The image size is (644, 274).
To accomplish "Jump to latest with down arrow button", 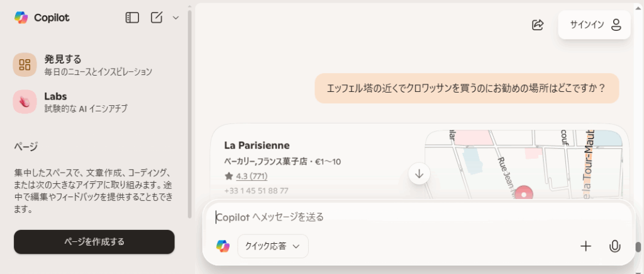I will click(419, 174).
